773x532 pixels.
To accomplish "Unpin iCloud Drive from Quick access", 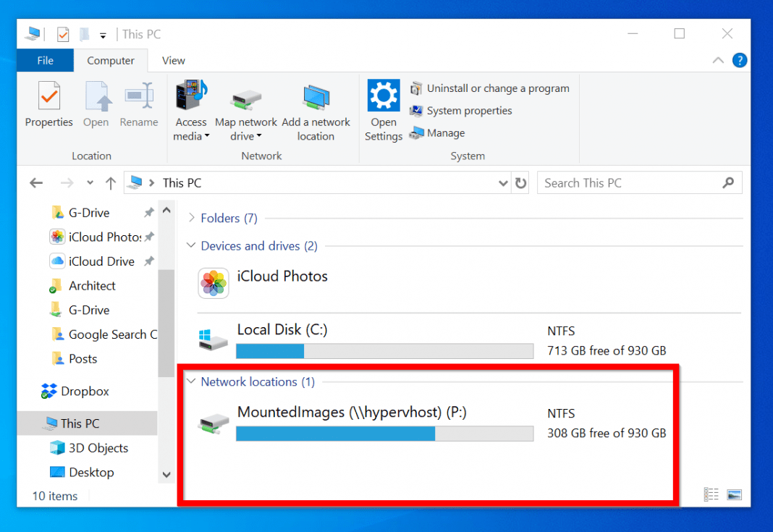I will [x=150, y=261].
